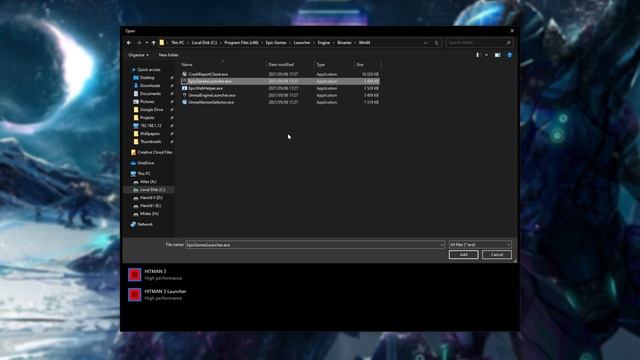The height and width of the screenshot is (360, 640).
Task: Cancel the Open dialog
Action: click(497, 255)
